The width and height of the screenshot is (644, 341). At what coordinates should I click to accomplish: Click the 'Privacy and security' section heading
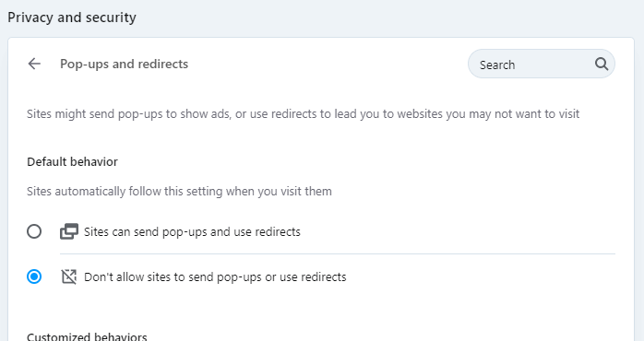[72, 18]
